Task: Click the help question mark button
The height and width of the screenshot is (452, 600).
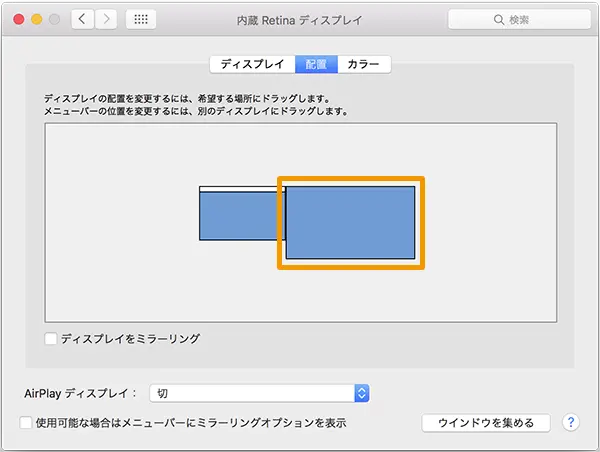Action: click(x=571, y=423)
